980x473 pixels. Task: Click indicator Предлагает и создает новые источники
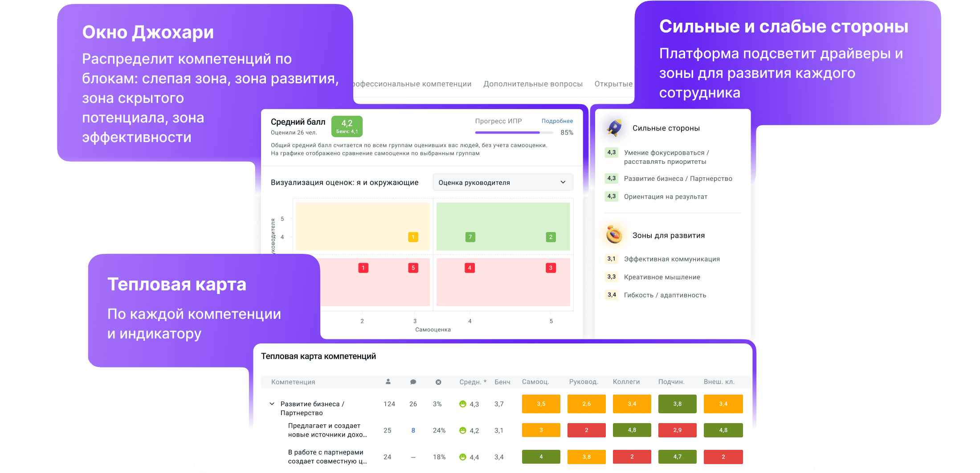(327, 430)
